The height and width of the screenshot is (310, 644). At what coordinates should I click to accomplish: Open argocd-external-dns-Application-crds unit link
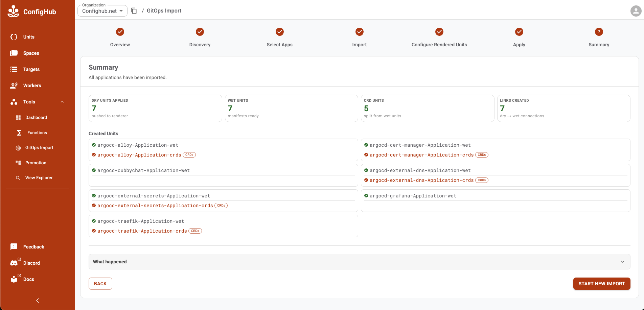pos(422,180)
